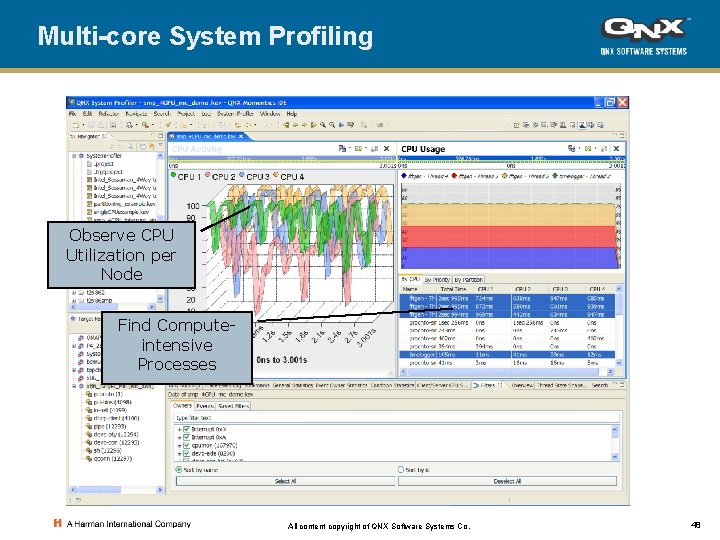Screen dimensions: 720x540
Task: Click CPU Usage pane's yellow display icon
Action: pos(588,148)
